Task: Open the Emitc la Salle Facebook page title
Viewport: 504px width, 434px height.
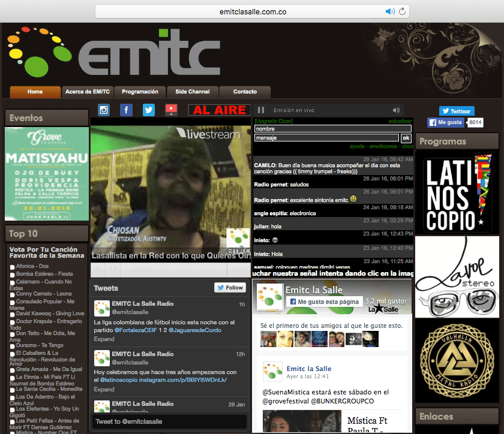Action: (314, 290)
